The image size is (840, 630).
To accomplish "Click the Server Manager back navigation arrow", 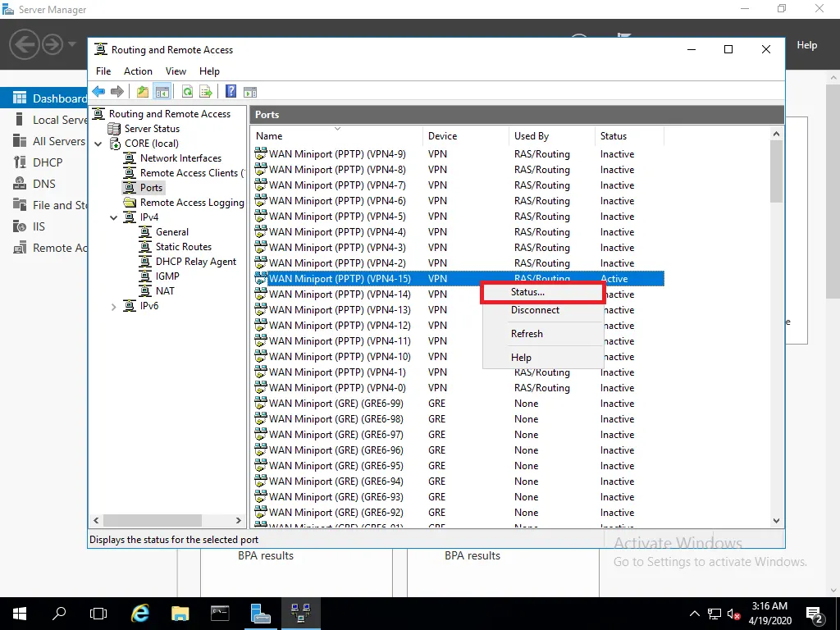I will pyautogui.click(x=24, y=44).
